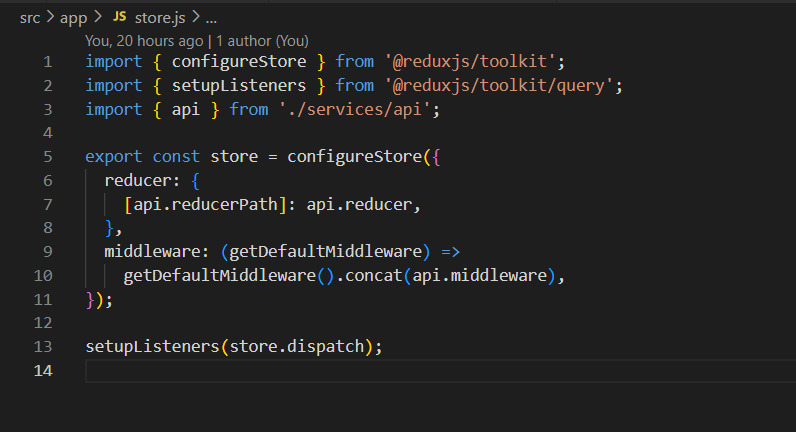Click the JS file icon in breadcrumbs
The width and height of the screenshot is (796, 432).
119,18
